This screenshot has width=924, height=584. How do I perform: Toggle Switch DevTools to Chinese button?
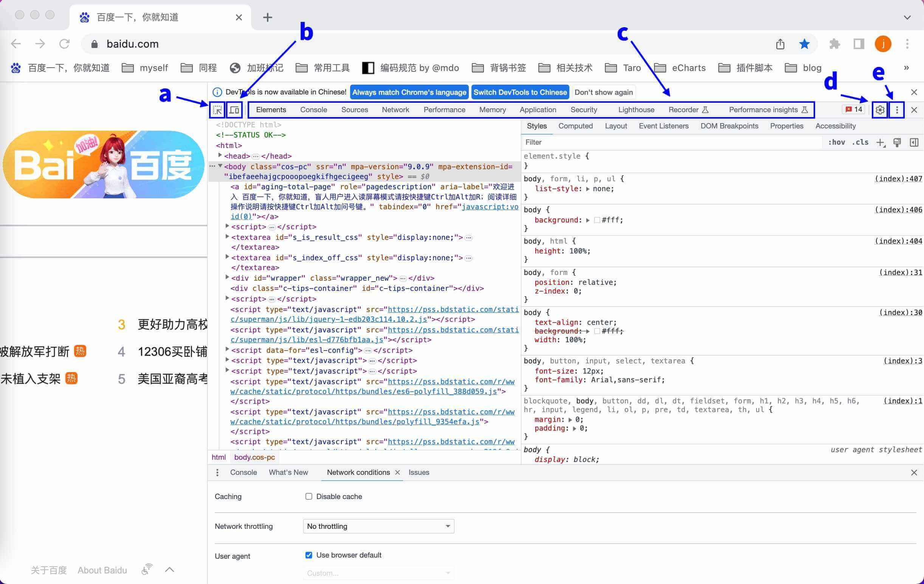pyautogui.click(x=519, y=92)
